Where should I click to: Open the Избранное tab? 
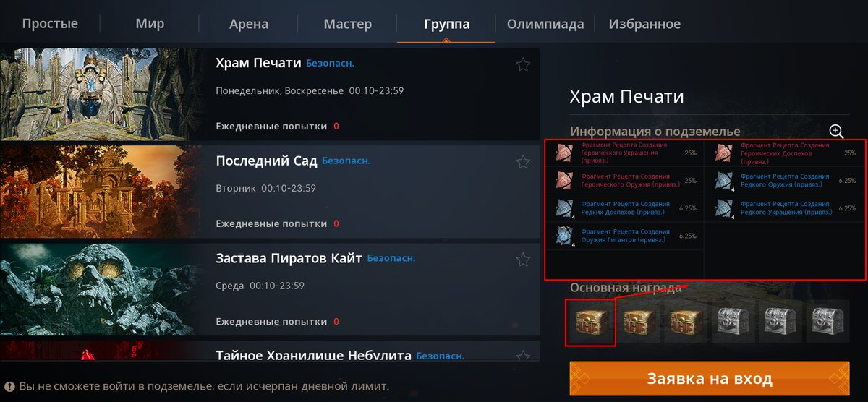pos(644,24)
